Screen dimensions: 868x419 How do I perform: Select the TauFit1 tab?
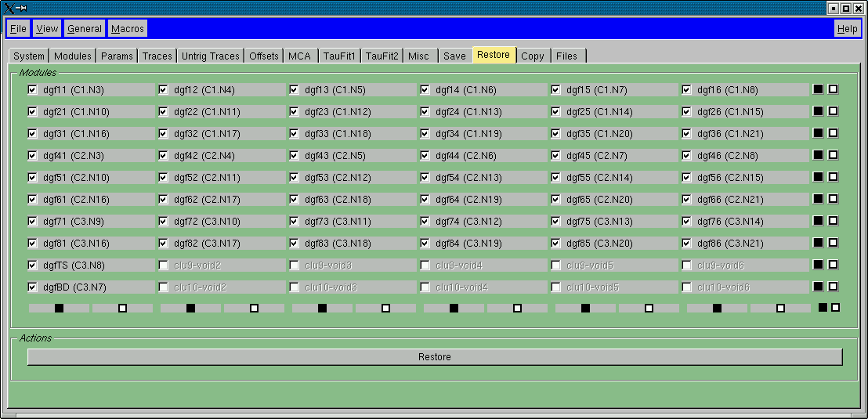click(x=339, y=56)
